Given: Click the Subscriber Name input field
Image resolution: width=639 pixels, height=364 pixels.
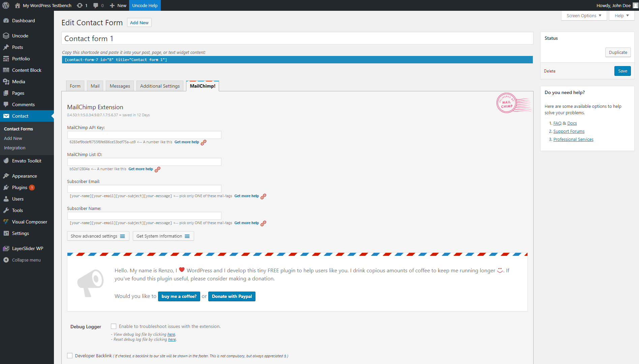Looking at the screenshot, I should coord(144,216).
